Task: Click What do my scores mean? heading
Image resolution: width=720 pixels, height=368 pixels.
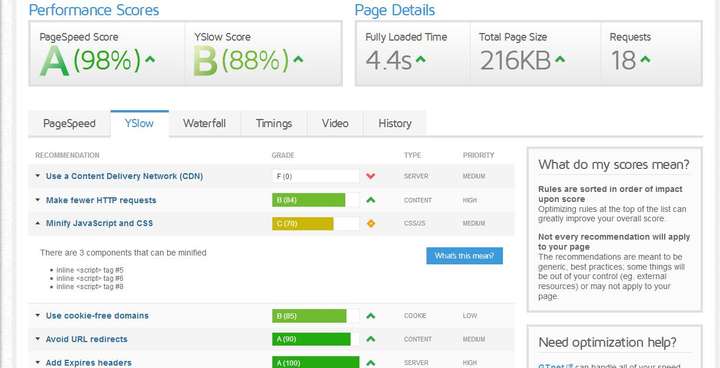Action: point(614,164)
